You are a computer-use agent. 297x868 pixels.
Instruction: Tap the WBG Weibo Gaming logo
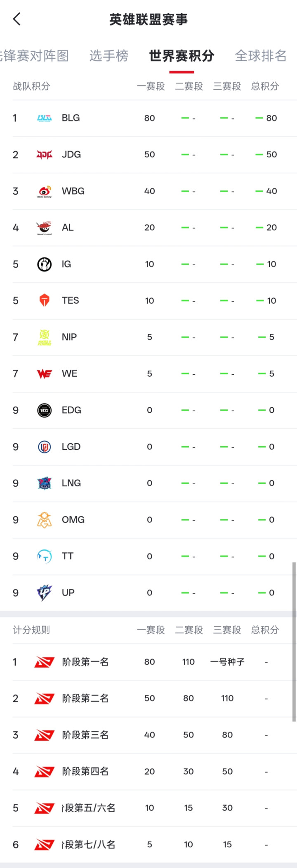45,191
